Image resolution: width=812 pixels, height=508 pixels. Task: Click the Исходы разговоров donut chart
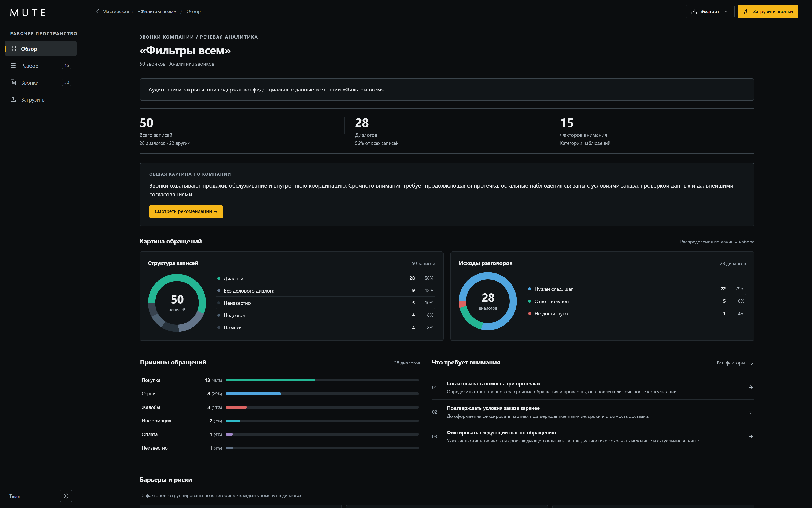[488, 301]
